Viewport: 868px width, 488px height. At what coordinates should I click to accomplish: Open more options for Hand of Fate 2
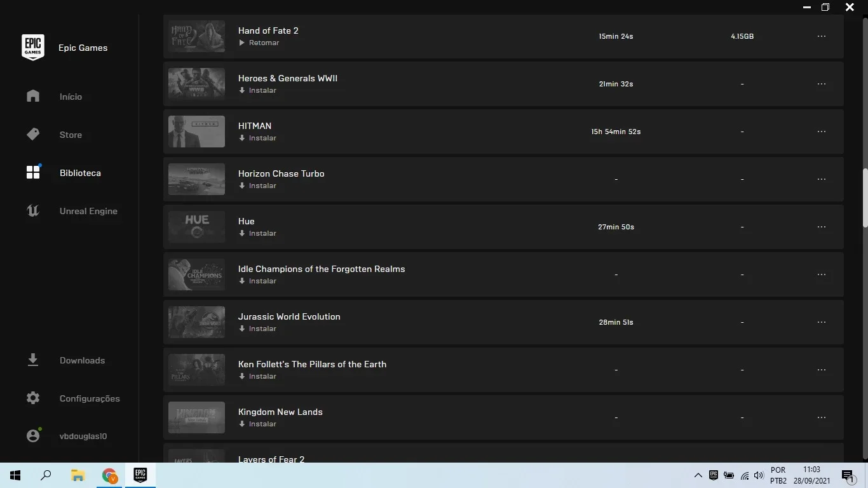tap(822, 36)
